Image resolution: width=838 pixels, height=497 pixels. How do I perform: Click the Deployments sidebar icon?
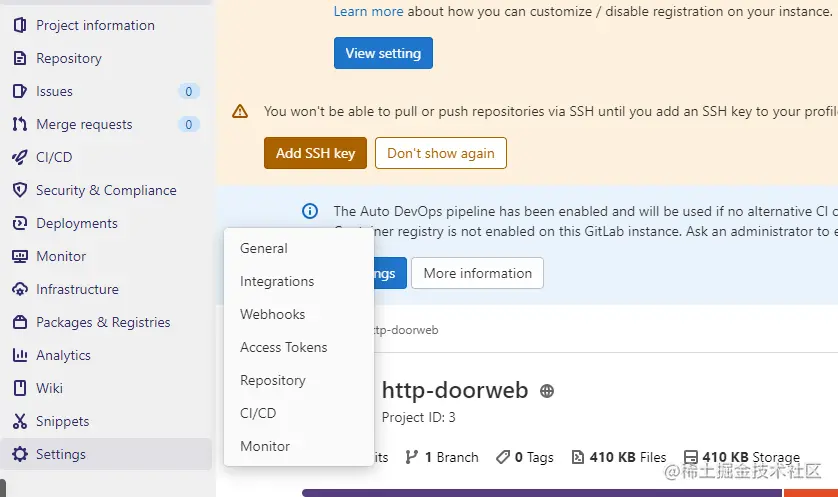point(20,223)
